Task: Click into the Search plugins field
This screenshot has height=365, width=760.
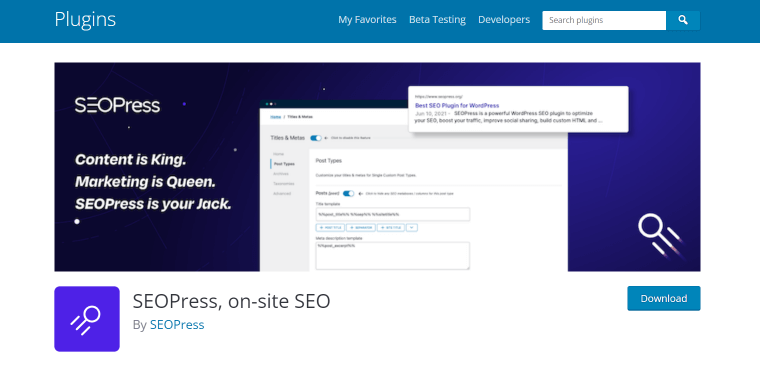Action: [x=604, y=20]
